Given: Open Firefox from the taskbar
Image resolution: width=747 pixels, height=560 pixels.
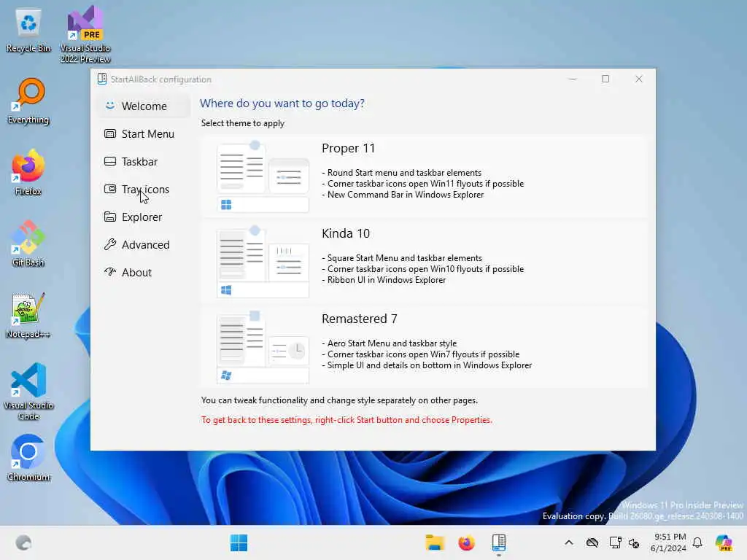Looking at the screenshot, I should tap(466, 542).
